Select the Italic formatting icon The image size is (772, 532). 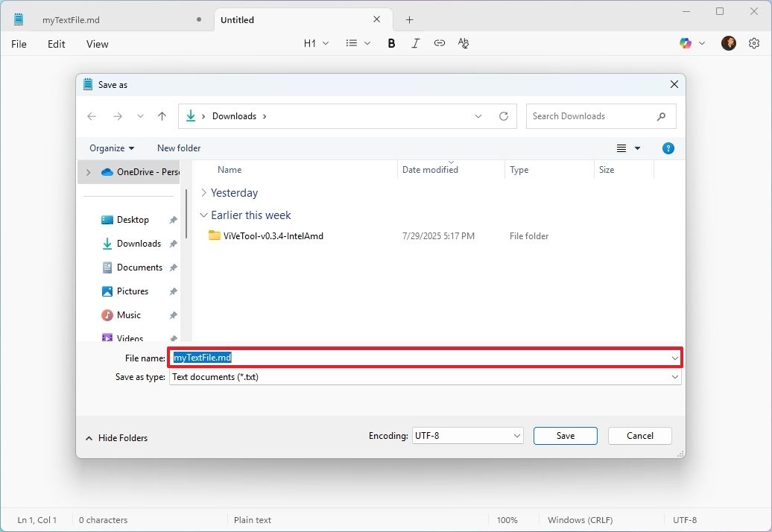415,43
